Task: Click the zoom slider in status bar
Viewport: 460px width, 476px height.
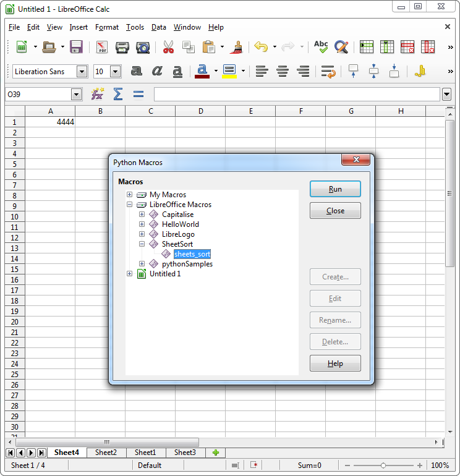Action: coord(383,465)
